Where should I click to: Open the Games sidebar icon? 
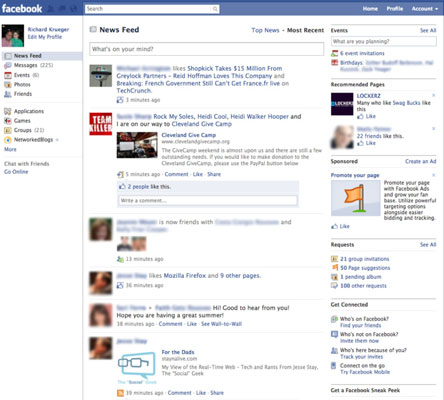pos(8,121)
